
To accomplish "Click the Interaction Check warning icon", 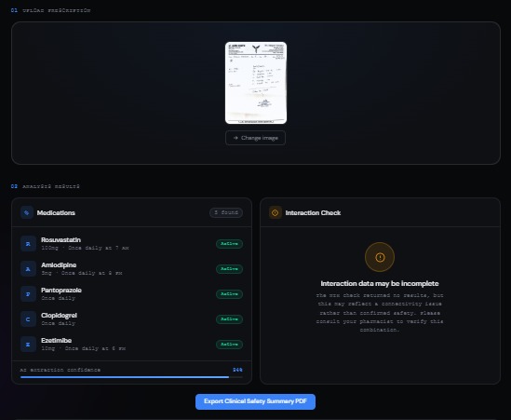I will pyautogui.click(x=276, y=212).
